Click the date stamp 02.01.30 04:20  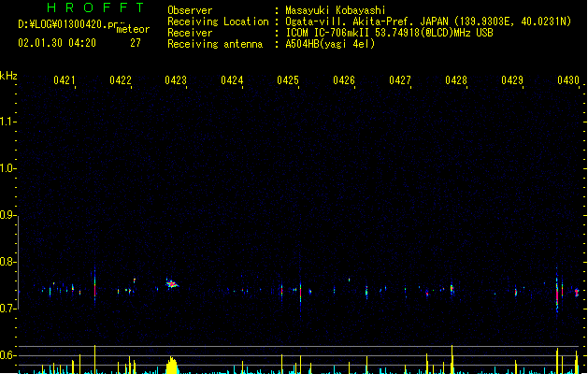coord(57,43)
